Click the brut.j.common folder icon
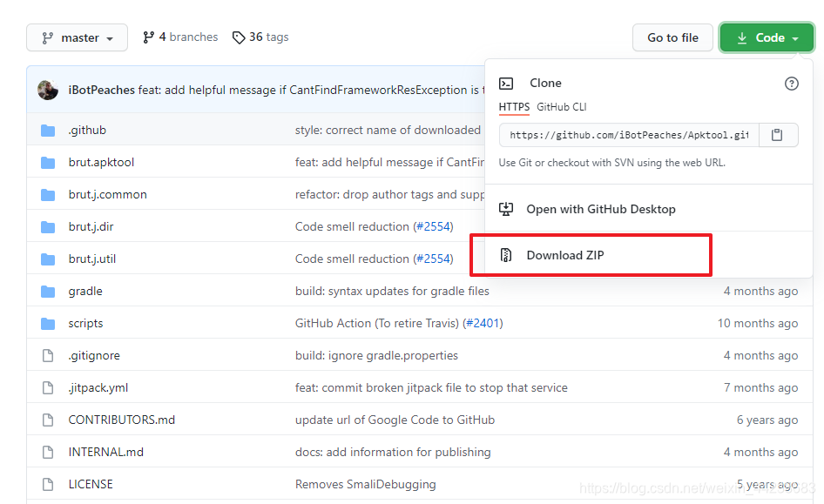The width and height of the screenshot is (824, 504). click(x=48, y=195)
